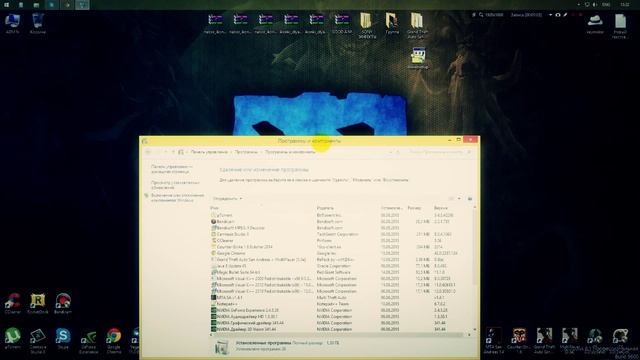Select NVIDIA GeForce Experience program row
Screen dimensions: 640x360
[x=342, y=310]
